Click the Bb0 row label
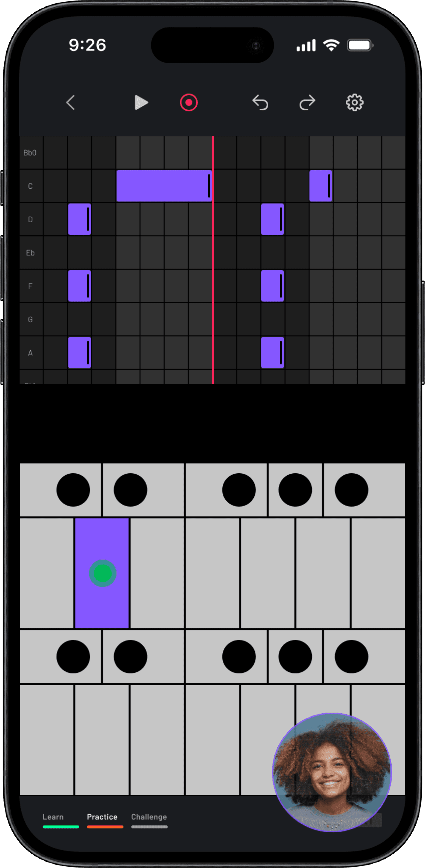 pos(30,153)
